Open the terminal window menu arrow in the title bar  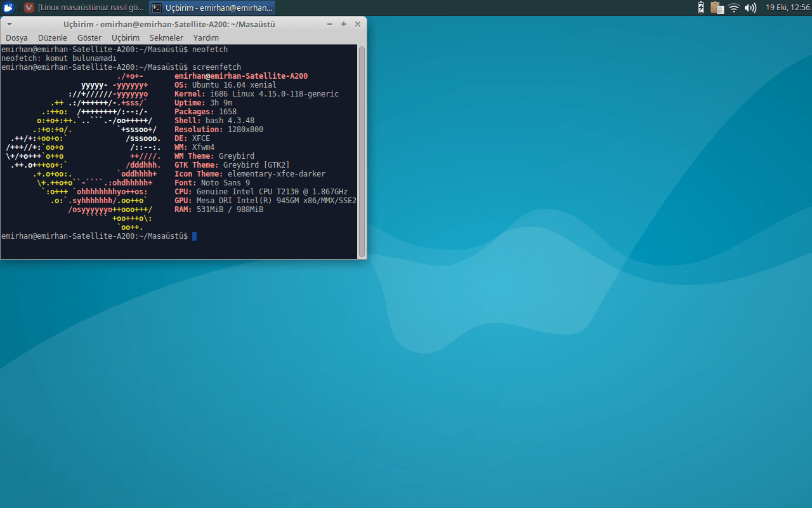(10, 23)
